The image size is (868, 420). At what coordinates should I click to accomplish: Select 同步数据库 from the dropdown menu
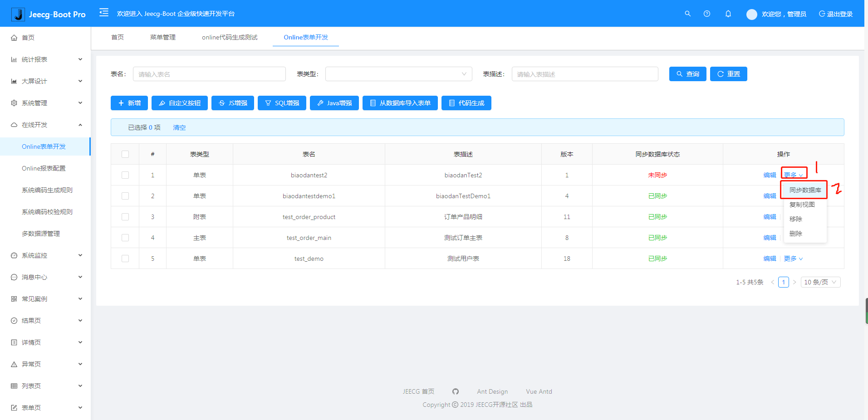click(805, 190)
